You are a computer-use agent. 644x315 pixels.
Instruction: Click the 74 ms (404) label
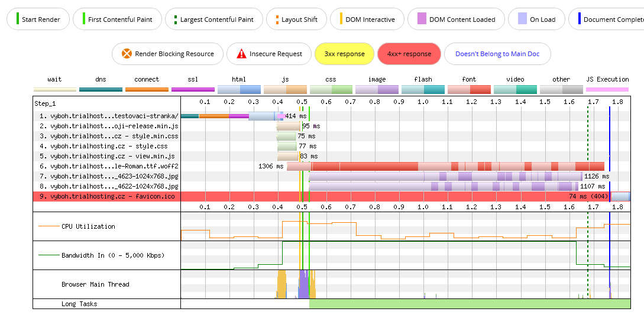(x=588, y=196)
